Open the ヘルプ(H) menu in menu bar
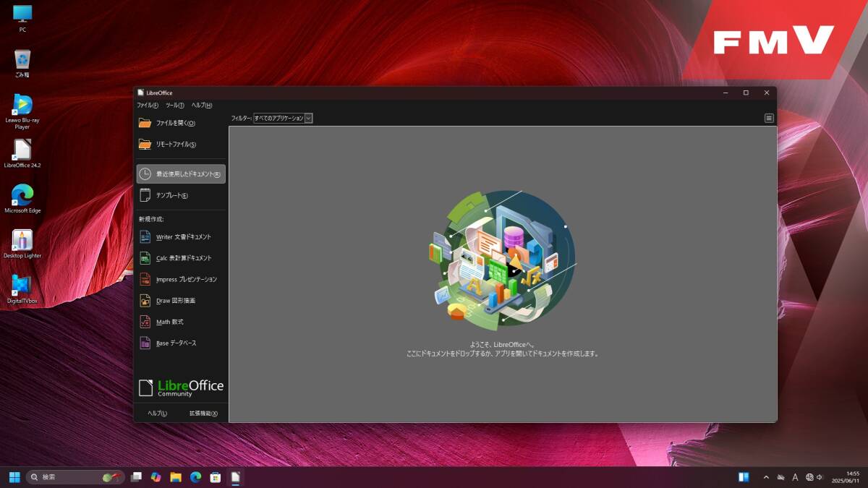 pyautogui.click(x=202, y=106)
